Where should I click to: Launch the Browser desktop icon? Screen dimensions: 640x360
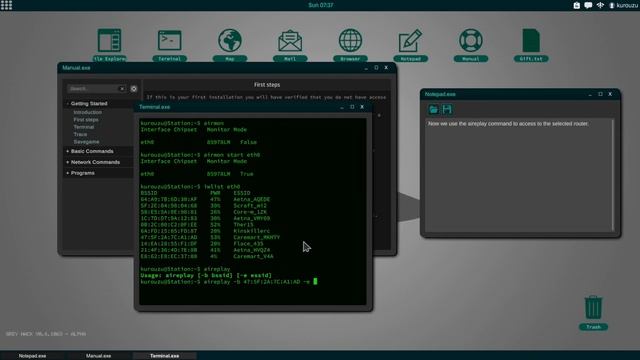[x=350, y=45]
